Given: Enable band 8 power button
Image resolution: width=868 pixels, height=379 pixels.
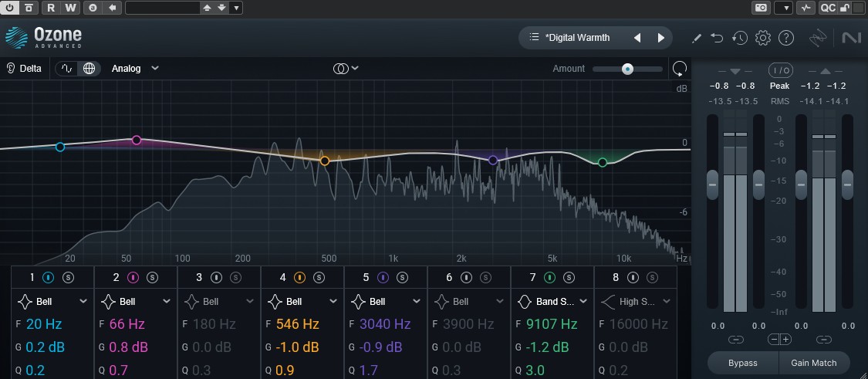Looking at the screenshot, I should tap(633, 277).
